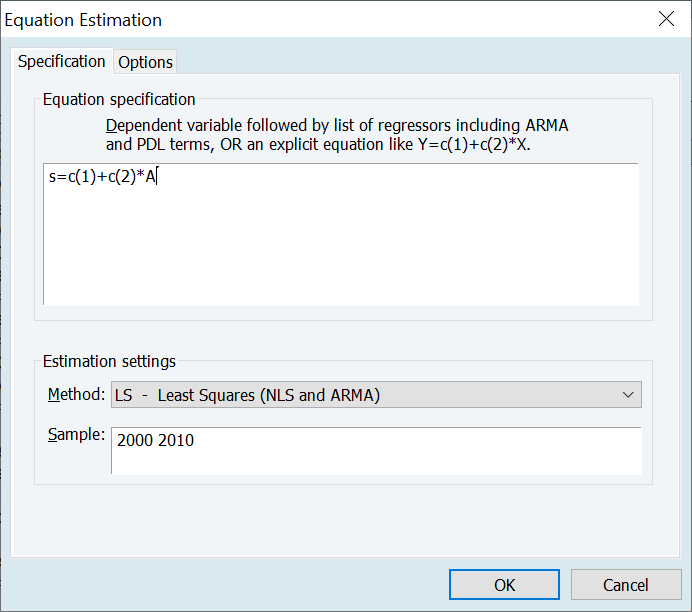The image size is (692, 612).
Task: Click the Sample label
Action: point(76,435)
